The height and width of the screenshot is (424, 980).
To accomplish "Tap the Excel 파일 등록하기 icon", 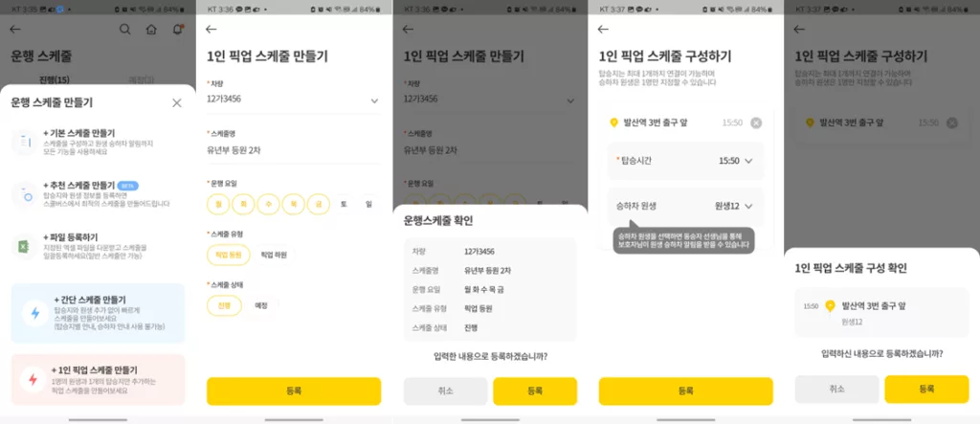I will tap(25, 247).
